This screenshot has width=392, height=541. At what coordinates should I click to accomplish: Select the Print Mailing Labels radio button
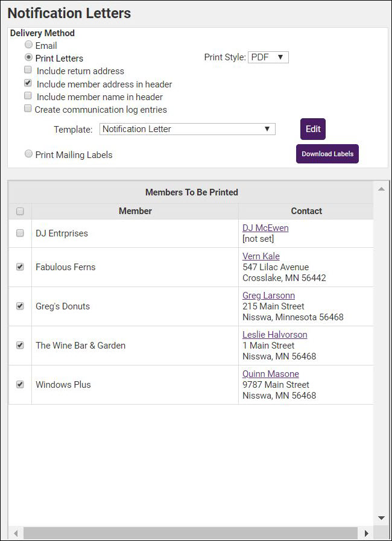[28, 154]
